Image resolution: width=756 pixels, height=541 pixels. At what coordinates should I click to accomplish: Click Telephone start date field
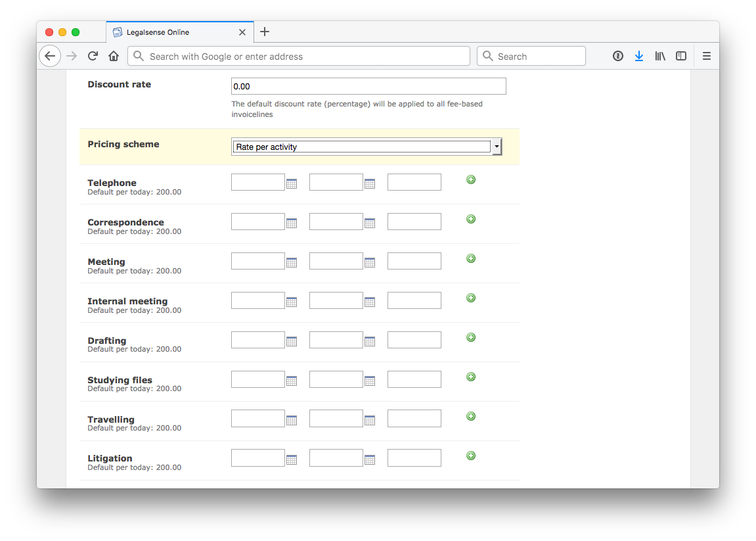tap(258, 182)
